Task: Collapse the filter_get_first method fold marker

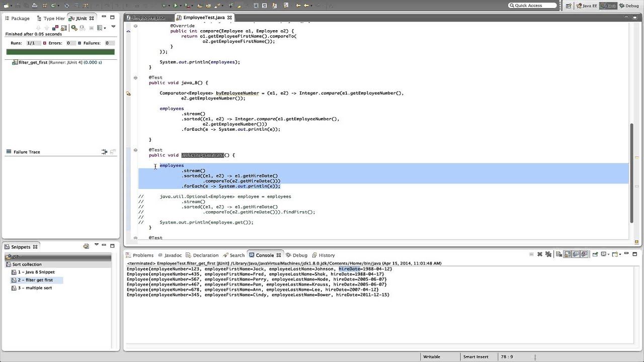Action: [x=135, y=150]
